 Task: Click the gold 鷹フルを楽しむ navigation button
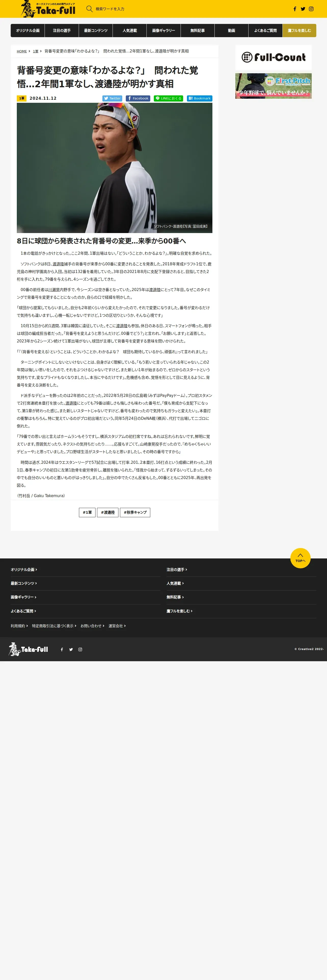(299, 31)
